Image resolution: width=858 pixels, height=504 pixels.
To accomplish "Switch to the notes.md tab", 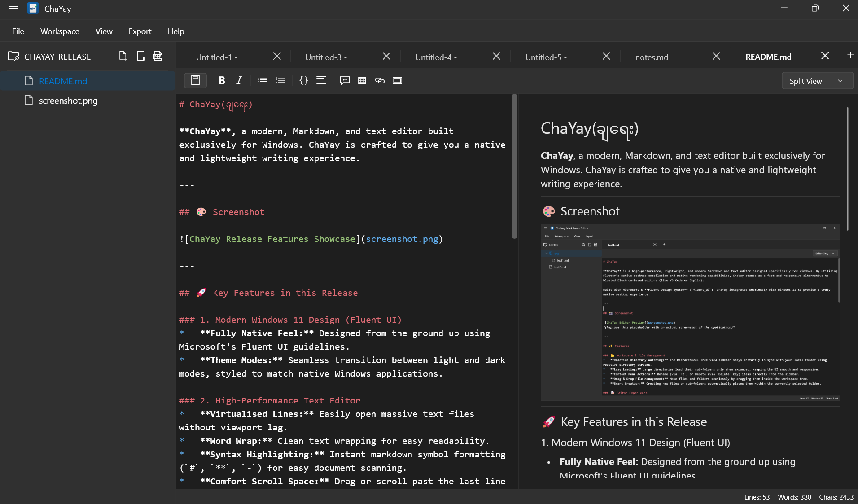I will (x=652, y=57).
